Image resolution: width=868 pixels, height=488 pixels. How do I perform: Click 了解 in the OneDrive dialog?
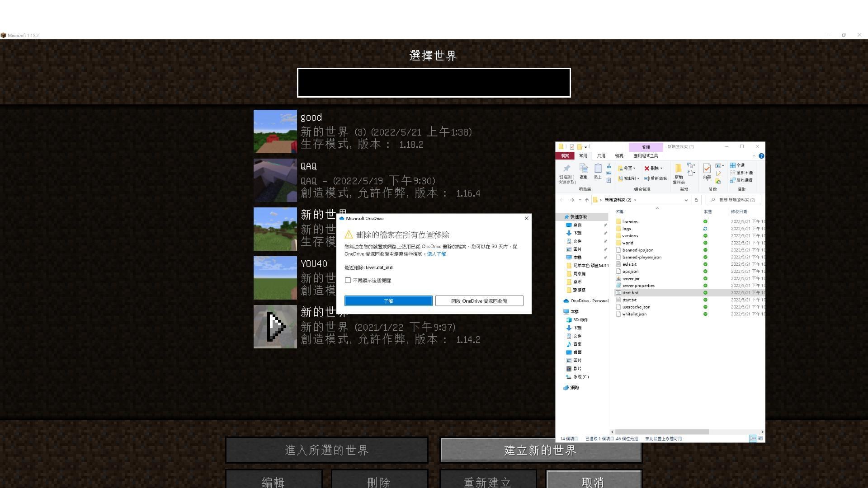(388, 300)
